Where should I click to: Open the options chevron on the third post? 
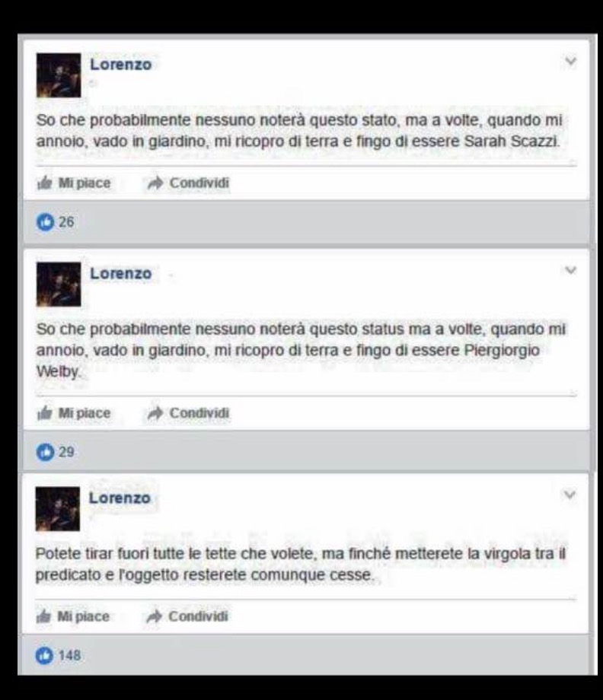click(569, 495)
